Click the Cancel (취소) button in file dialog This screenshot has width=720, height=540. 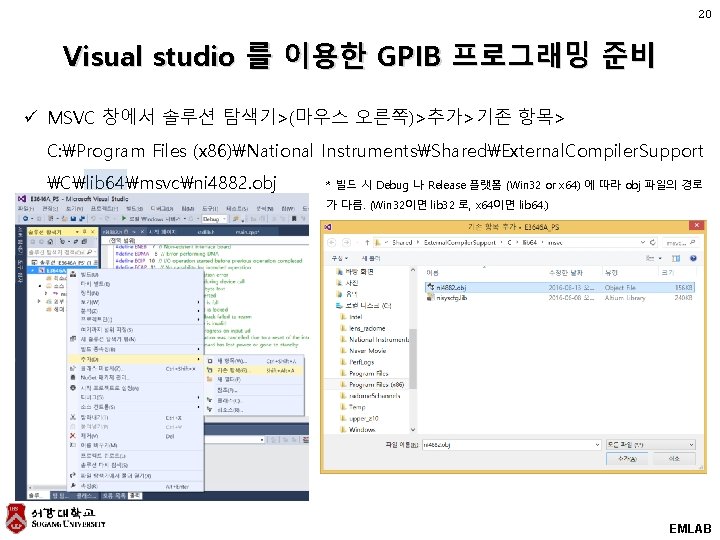coord(674,458)
